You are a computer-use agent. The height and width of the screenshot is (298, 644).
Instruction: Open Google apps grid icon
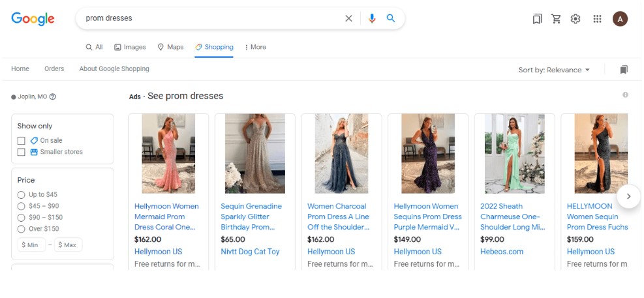(597, 19)
